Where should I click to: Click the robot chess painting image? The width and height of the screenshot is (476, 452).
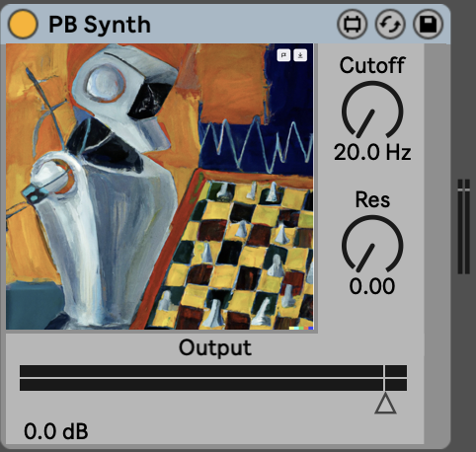(160, 187)
